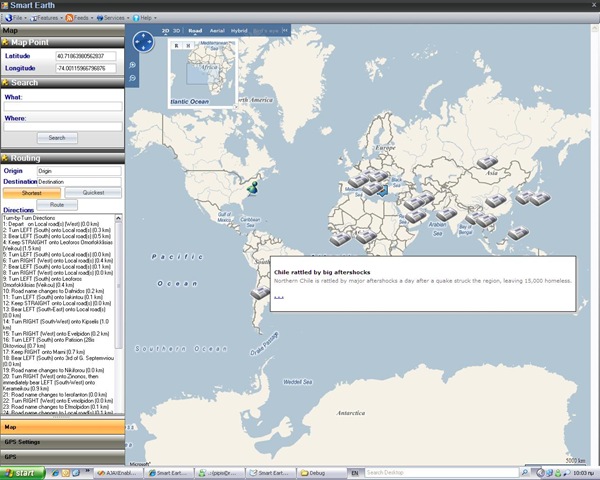Open the '...' link in Chile news popup

coord(279,297)
